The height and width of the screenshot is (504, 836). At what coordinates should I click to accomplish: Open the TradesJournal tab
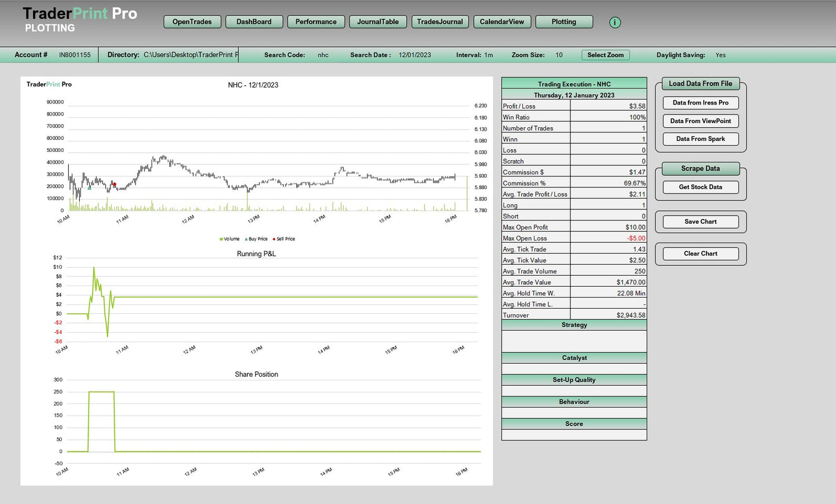(440, 22)
